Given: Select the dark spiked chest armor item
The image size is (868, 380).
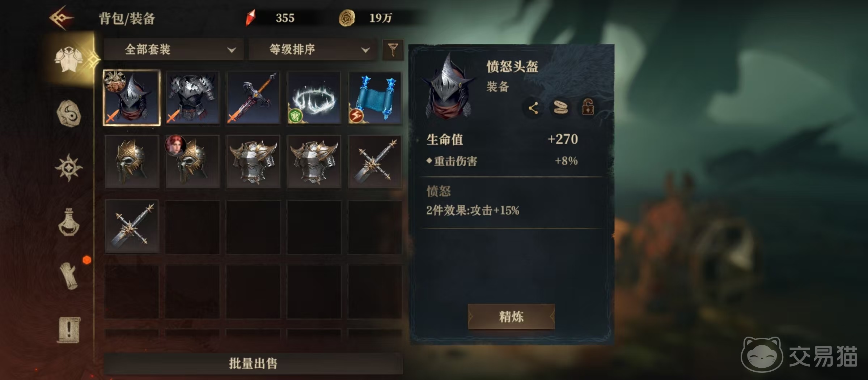Looking at the screenshot, I should (x=192, y=98).
